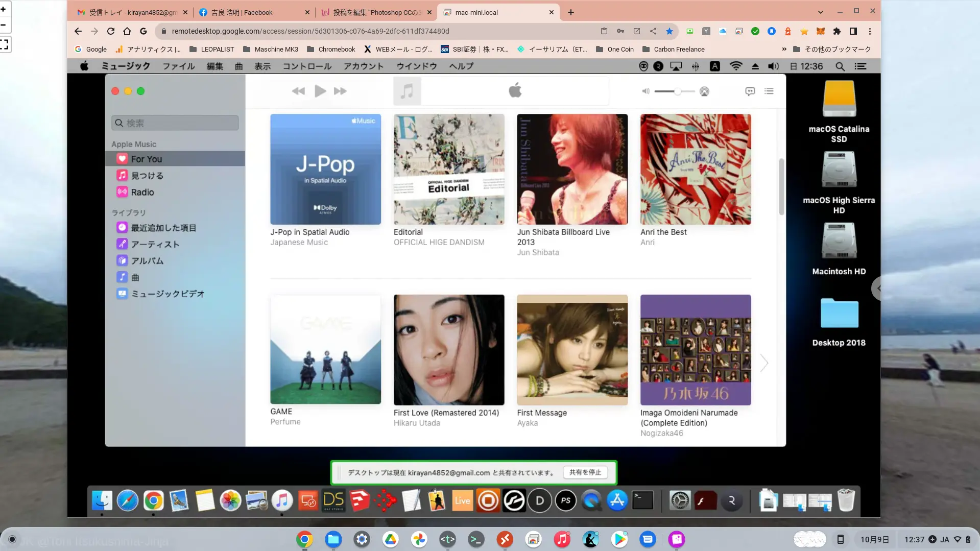
Task: Open System Preferences from the Mac dock
Action: tap(680, 500)
